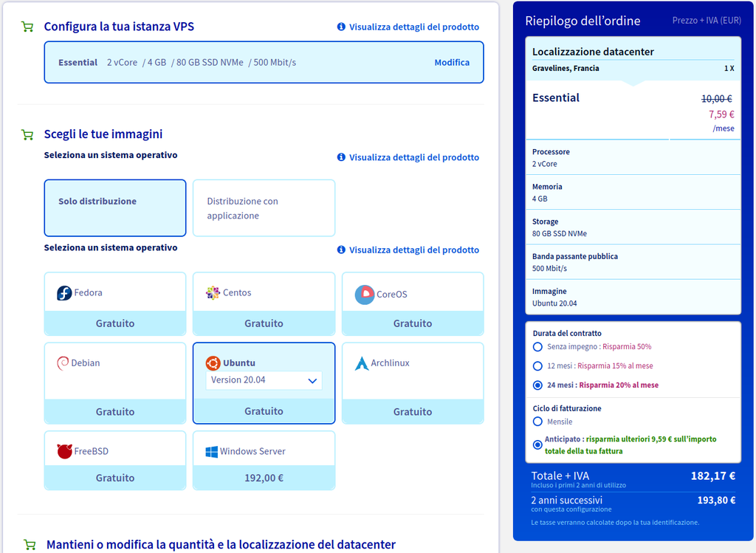Click the FreeBSD devil icon
Image resolution: width=756 pixels, height=553 pixels.
[64, 451]
